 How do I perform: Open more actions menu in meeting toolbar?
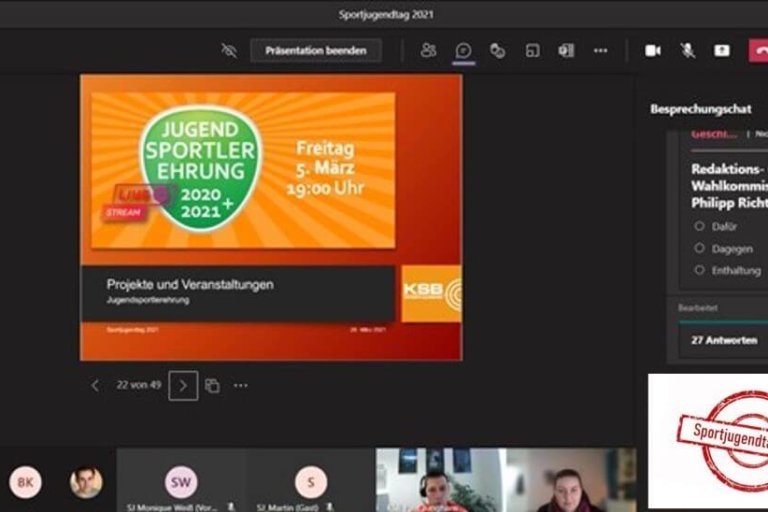click(600, 50)
